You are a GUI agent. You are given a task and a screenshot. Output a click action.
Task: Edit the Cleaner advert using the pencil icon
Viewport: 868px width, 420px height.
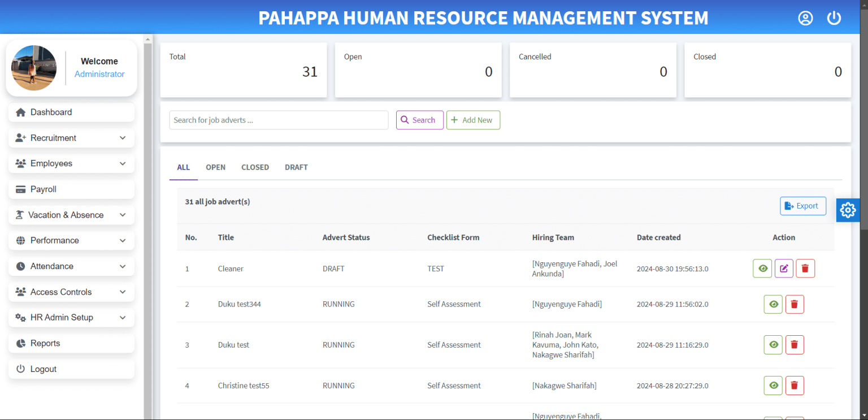(x=784, y=268)
